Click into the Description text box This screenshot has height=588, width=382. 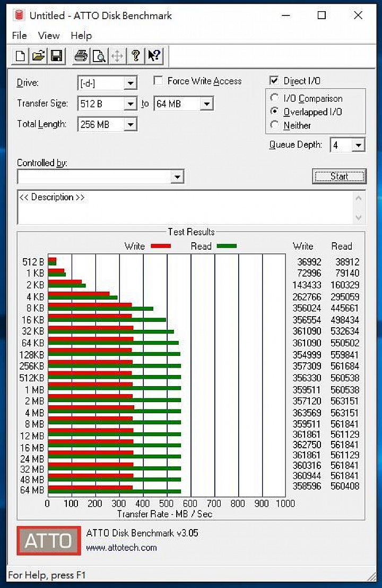(x=185, y=207)
